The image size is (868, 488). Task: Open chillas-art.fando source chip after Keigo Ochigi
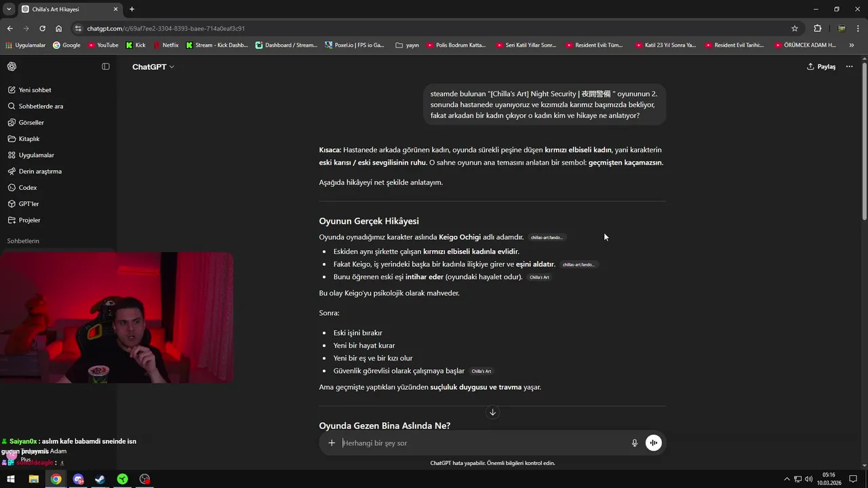(547, 238)
